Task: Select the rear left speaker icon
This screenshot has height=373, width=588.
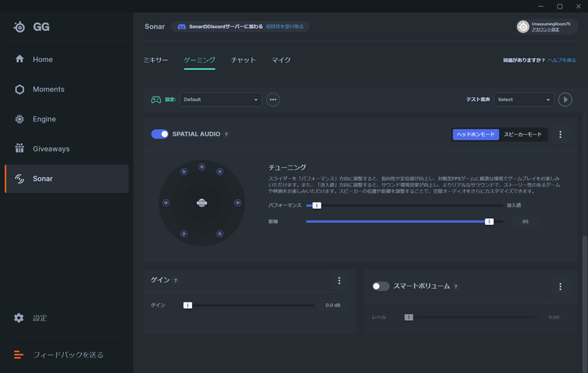Action: [184, 234]
